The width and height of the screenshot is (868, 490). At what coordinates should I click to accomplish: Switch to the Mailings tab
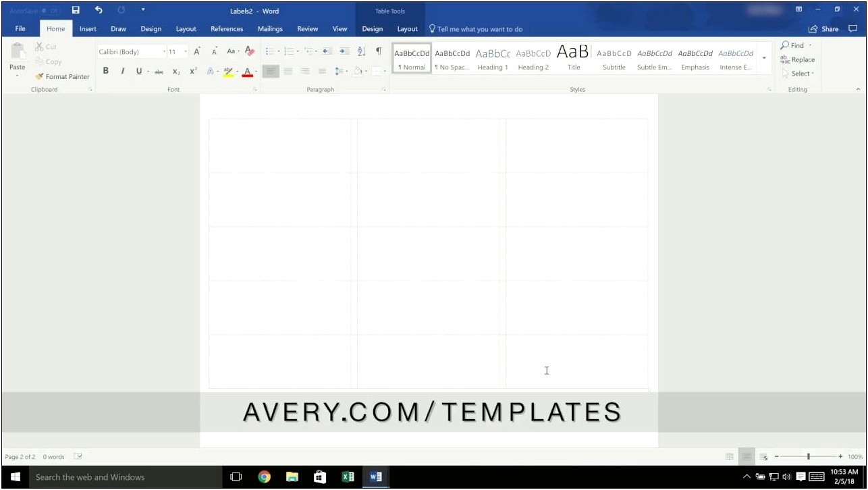(x=270, y=29)
